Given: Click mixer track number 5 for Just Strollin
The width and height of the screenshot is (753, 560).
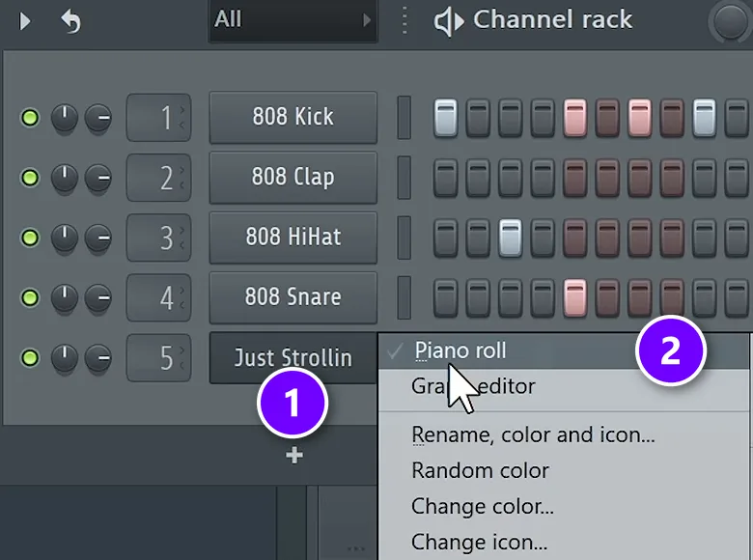Looking at the screenshot, I should pyautogui.click(x=159, y=358).
